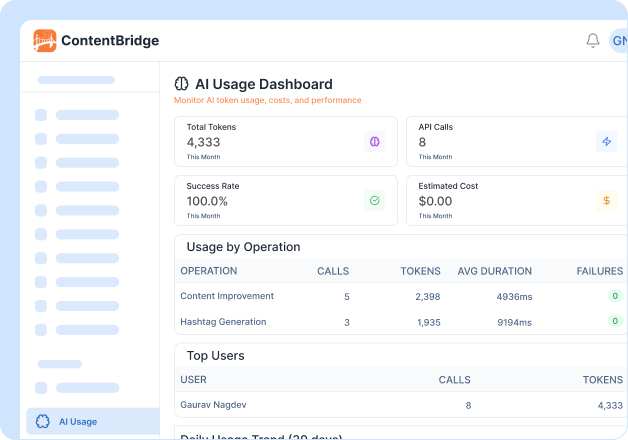Click the purple brain icon in Total Tokens card

(374, 141)
